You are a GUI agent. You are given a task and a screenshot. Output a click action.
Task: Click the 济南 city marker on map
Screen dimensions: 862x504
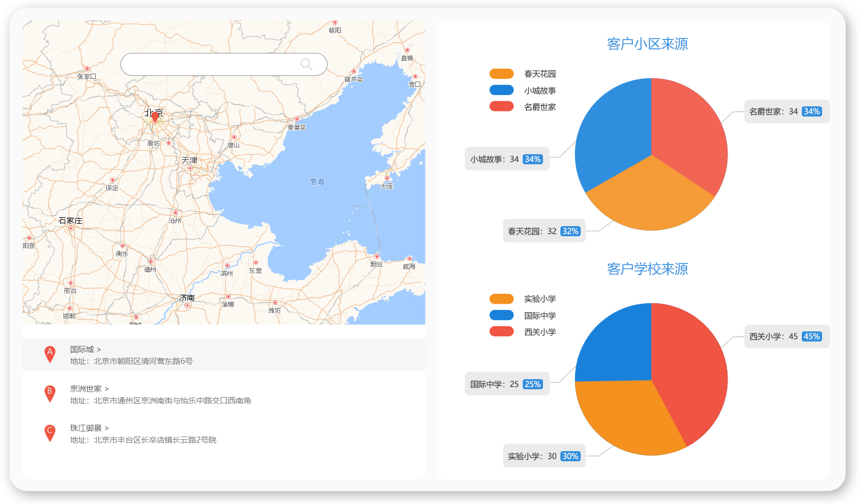pyautogui.click(x=187, y=305)
